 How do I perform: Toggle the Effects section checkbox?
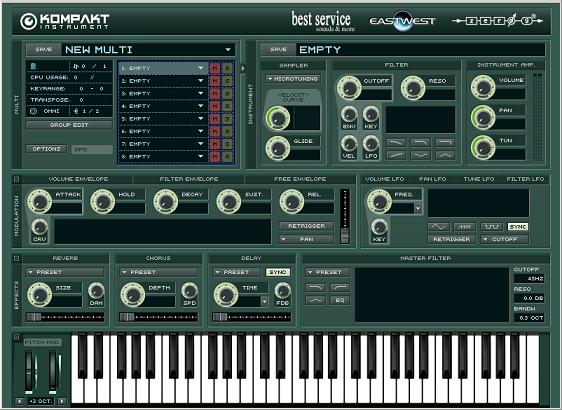click(x=16, y=258)
